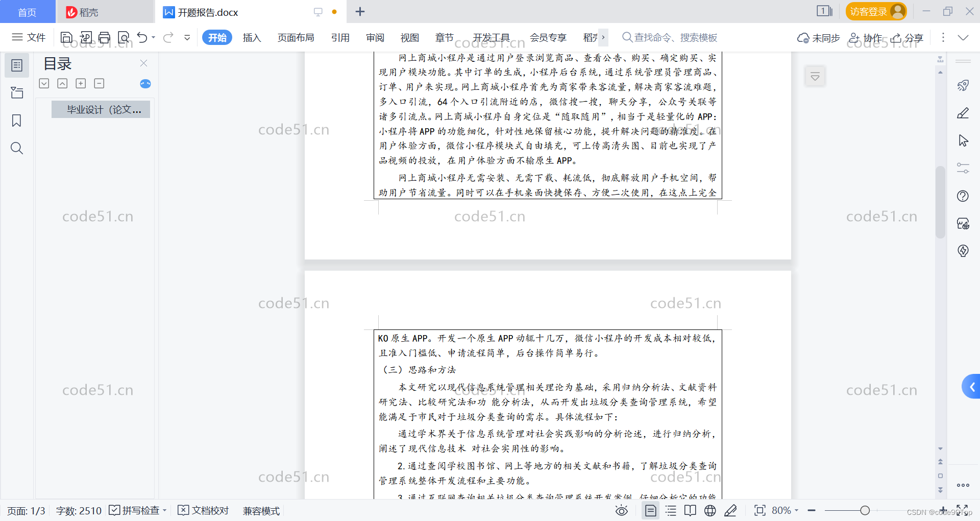Add a new tab with plus

[x=360, y=12]
